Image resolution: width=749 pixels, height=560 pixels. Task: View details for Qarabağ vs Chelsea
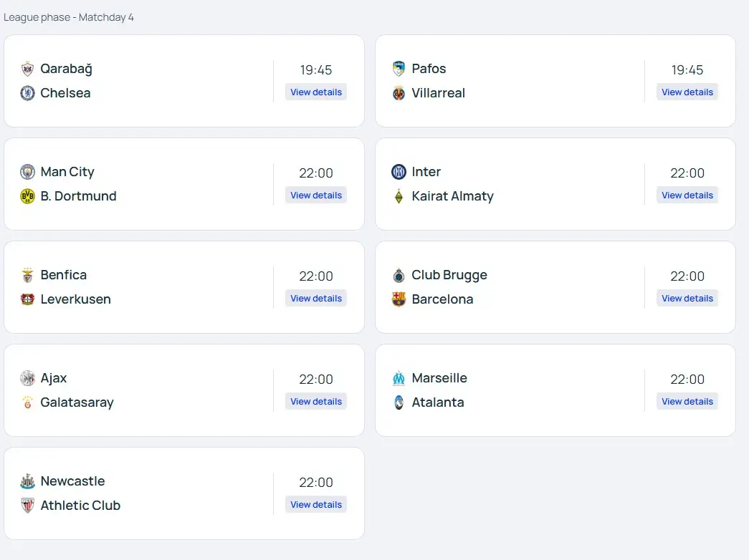316,92
